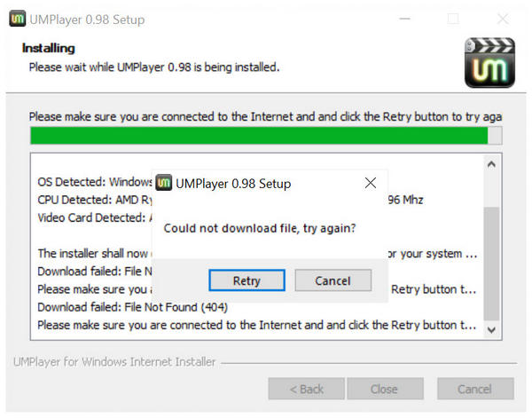Minimize the UMPlayer Setup window

[x=404, y=19]
